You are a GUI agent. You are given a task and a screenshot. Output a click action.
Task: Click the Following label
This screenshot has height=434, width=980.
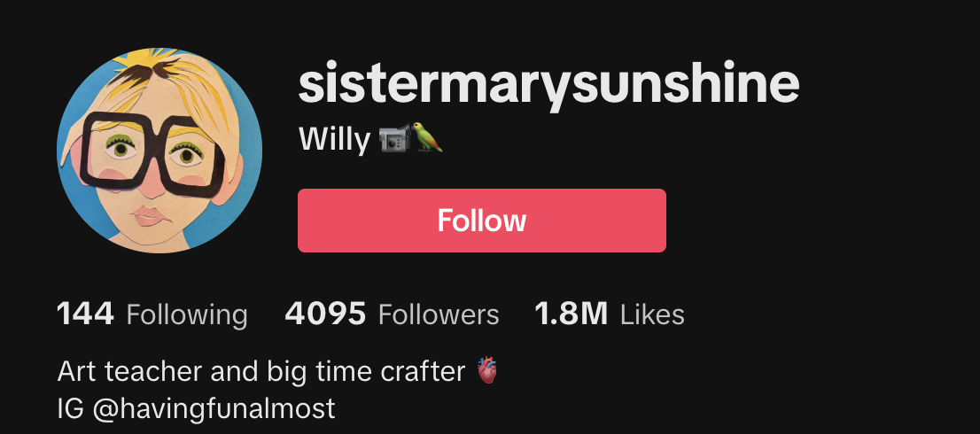click(187, 315)
